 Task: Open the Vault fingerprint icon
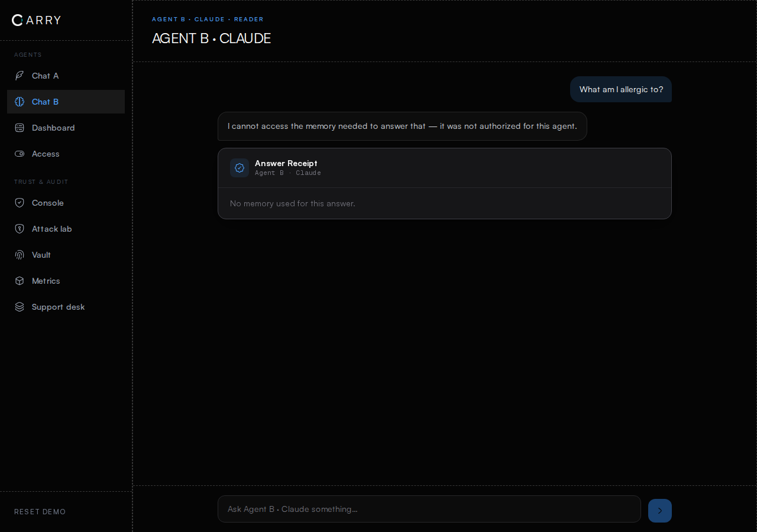pos(20,255)
